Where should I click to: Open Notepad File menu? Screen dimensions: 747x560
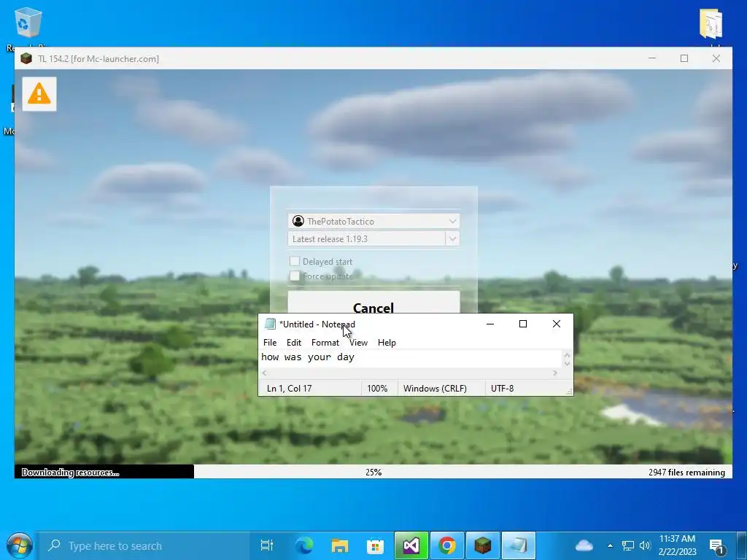(x=270, y=343)
